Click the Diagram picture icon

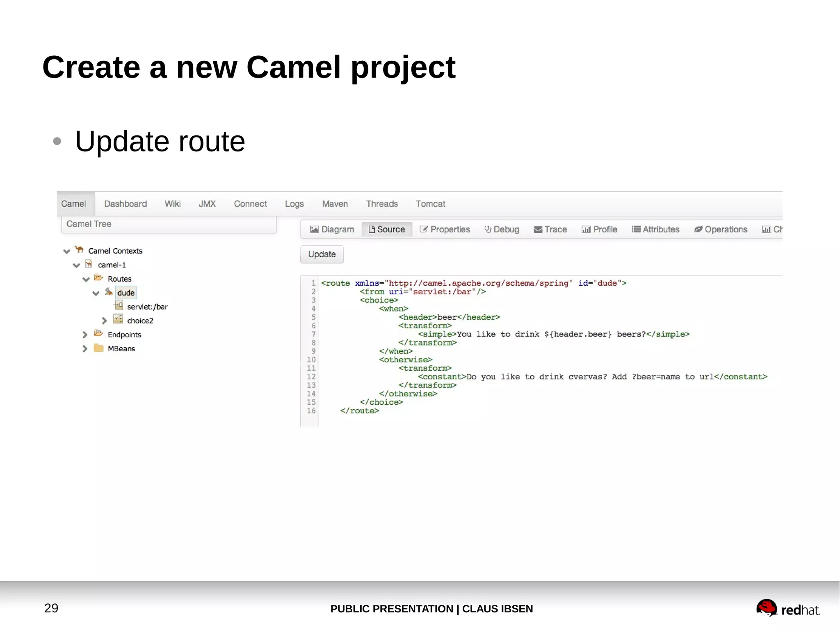click(x=314, y=229)
